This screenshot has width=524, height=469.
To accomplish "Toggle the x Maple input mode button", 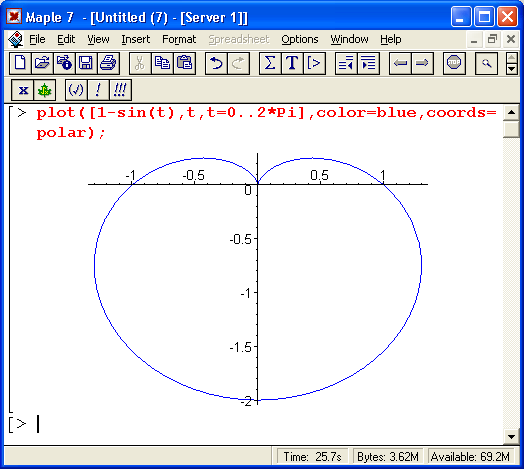I will pos(23,90).
